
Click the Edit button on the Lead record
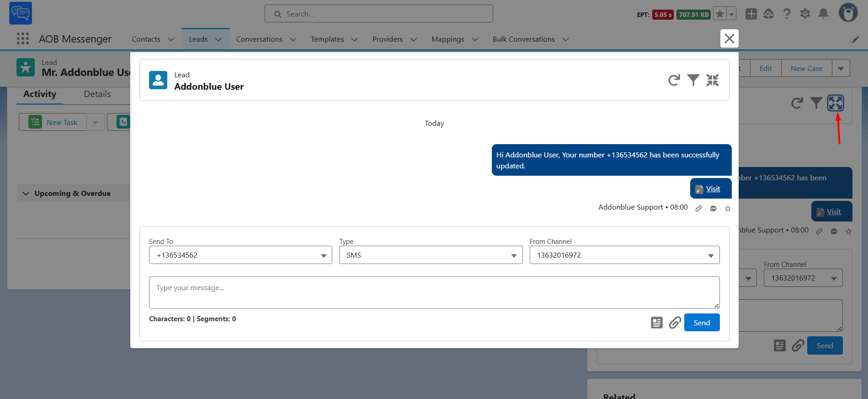pos(766,69)
